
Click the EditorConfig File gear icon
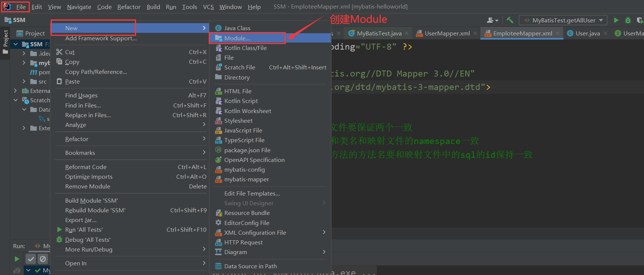(219, 223)
